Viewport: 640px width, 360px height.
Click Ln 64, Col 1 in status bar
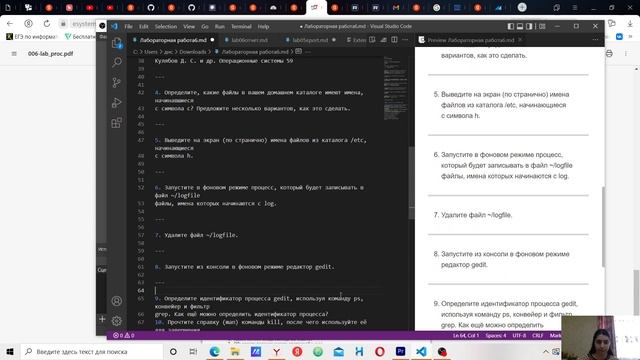point(466,336)
